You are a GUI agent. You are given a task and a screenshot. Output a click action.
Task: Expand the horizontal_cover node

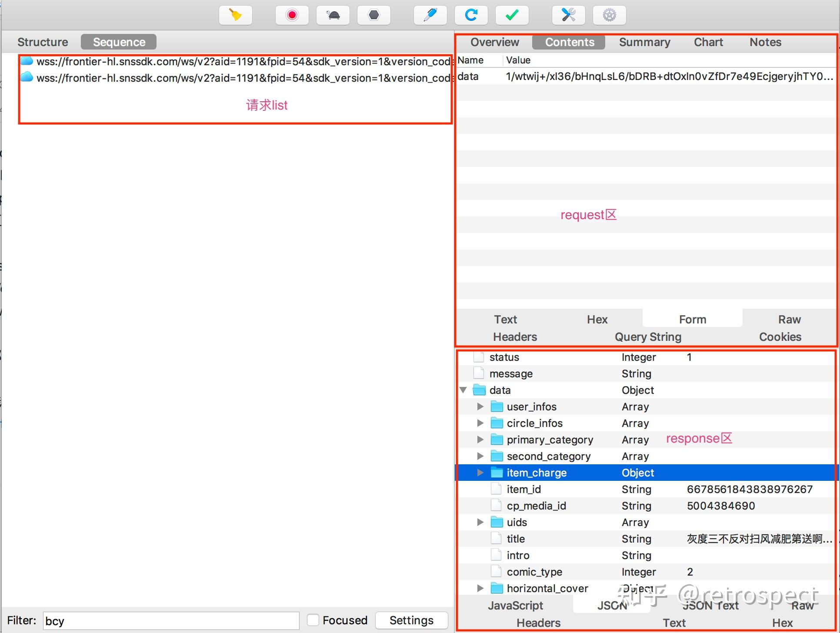coord(480,588)
